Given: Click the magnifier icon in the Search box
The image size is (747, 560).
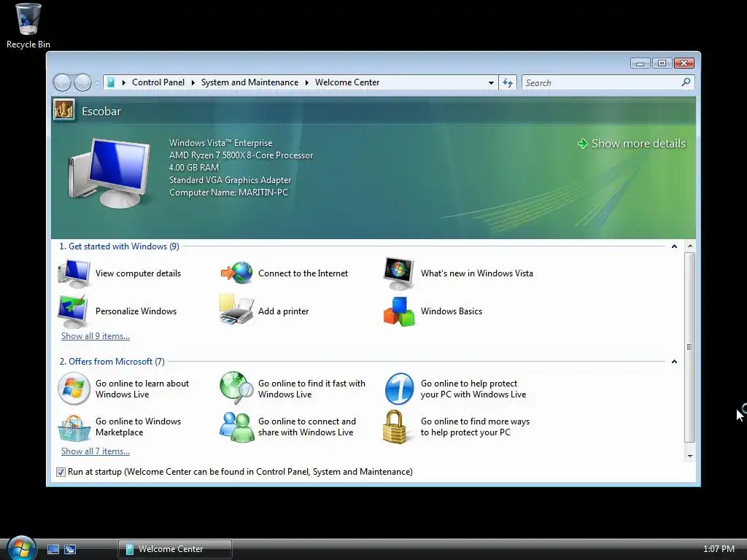Looking at the screenshot, I should [x=686, y=82].
